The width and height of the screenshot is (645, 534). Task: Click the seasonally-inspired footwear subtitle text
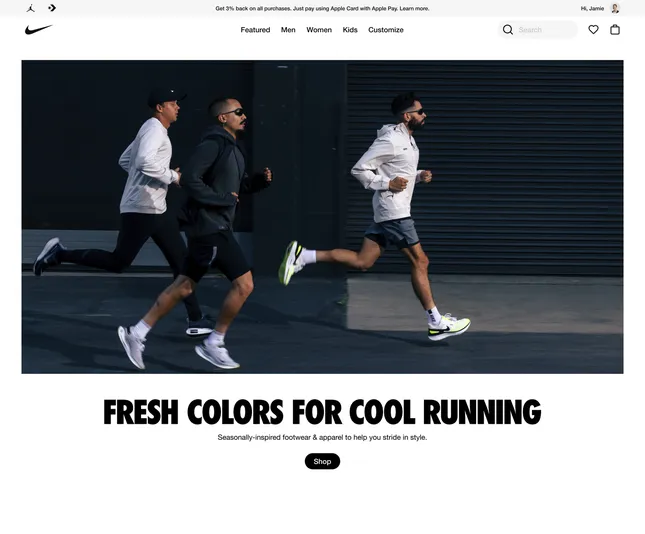(322, 437)
